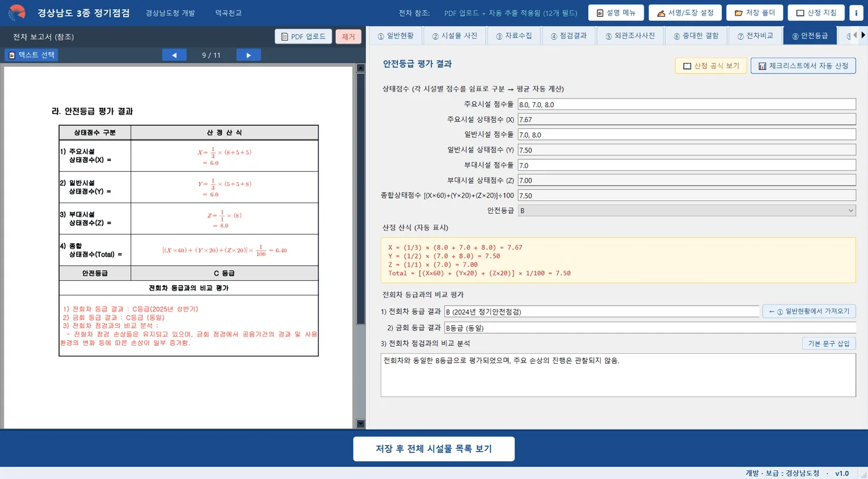Screen dimensions: 868x479
Task: Select the ⑧ 안전등급 tab
Action: pyautogui.click(x=810, y=36)
